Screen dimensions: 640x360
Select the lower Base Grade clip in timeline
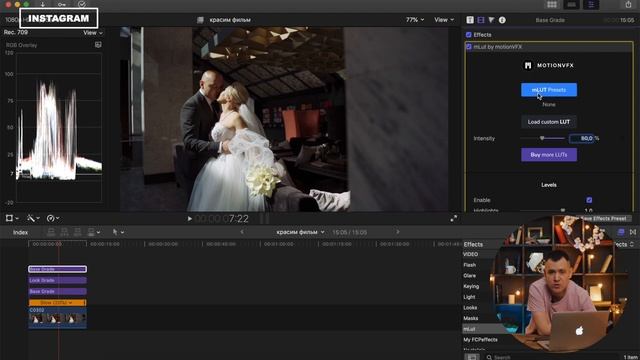coord(58,291)
